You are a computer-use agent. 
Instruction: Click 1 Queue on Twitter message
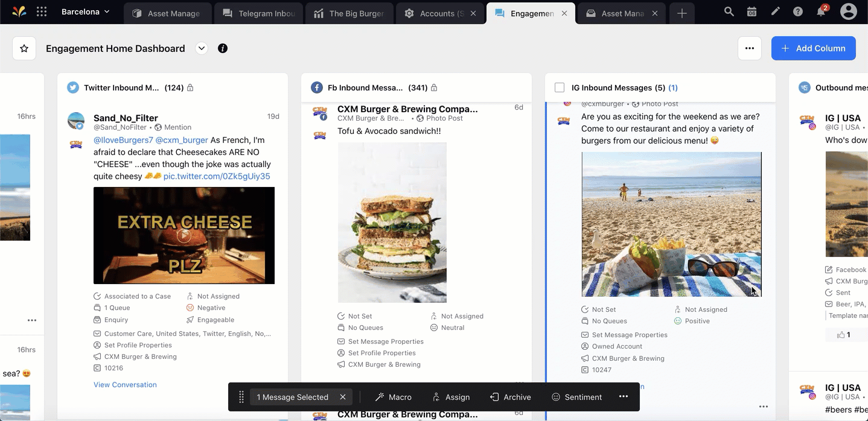112,308
